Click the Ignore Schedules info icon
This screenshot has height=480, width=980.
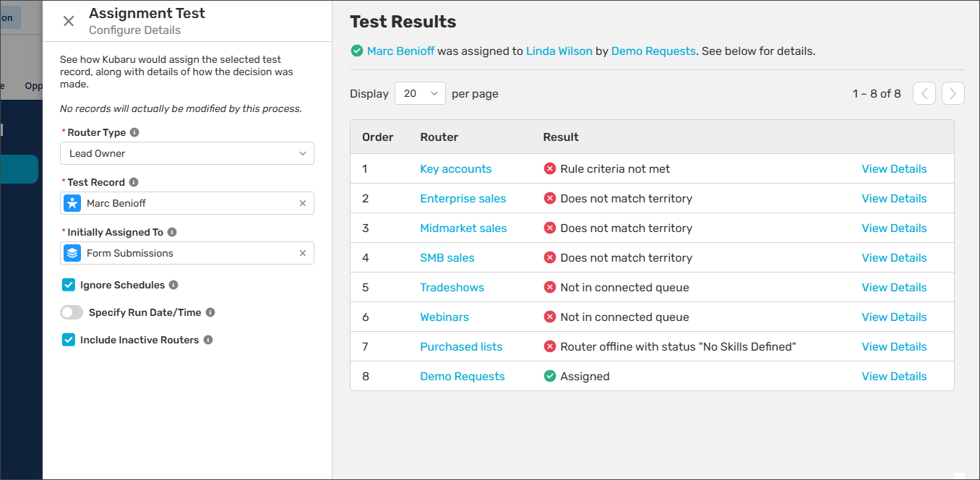tap(173, 286)
